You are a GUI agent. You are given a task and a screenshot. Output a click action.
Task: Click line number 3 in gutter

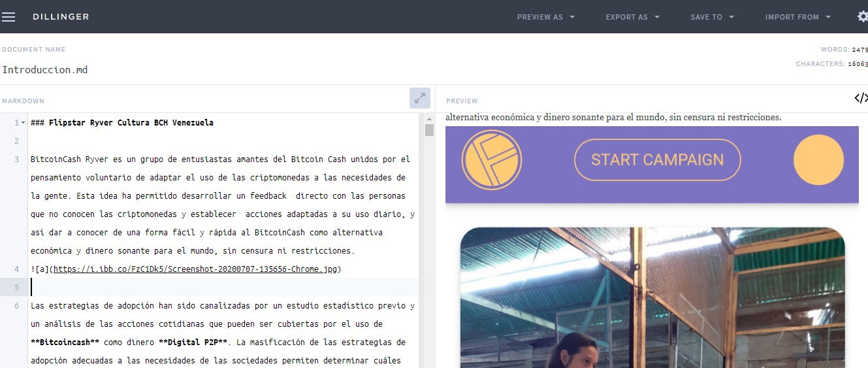coord(16,159)
